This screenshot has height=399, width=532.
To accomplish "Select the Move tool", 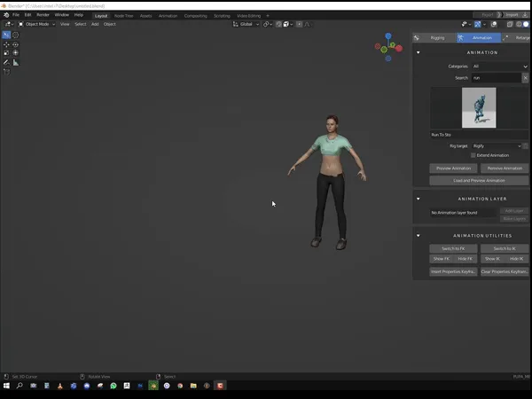I will click(x=6, y=44).
